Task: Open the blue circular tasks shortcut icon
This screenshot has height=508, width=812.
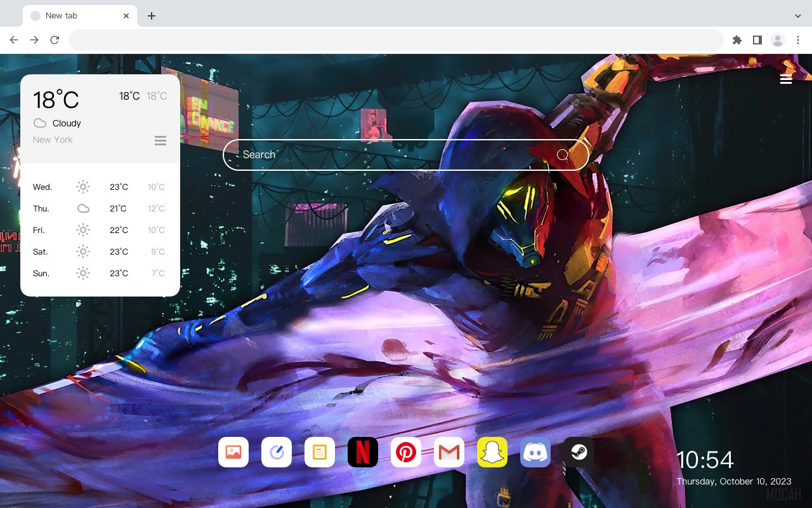Action: [277, 452]
